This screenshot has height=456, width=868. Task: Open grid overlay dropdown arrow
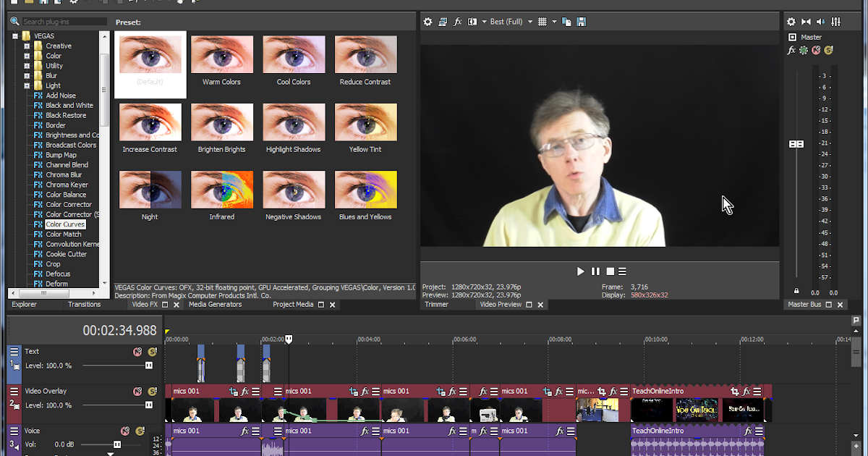tap(554, 22)
